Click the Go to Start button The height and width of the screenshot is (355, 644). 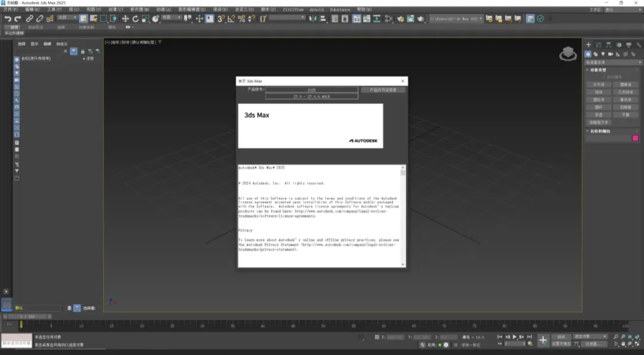pyautogui.click(x=500, y=337)
